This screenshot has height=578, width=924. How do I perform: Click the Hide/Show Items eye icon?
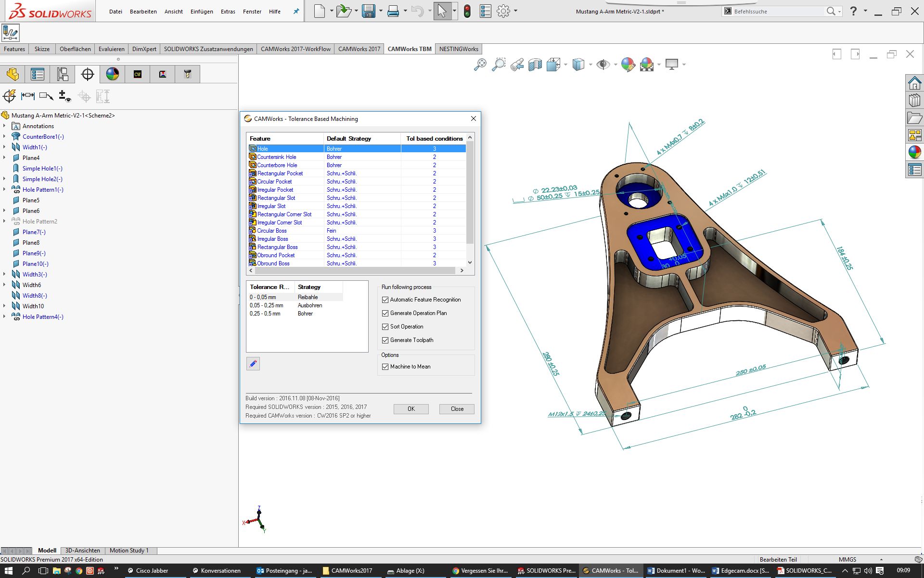pos(603,65)
